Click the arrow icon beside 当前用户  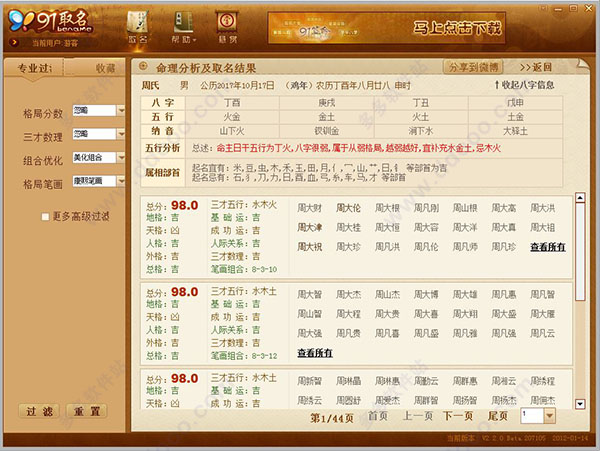[x=14, y=42]
